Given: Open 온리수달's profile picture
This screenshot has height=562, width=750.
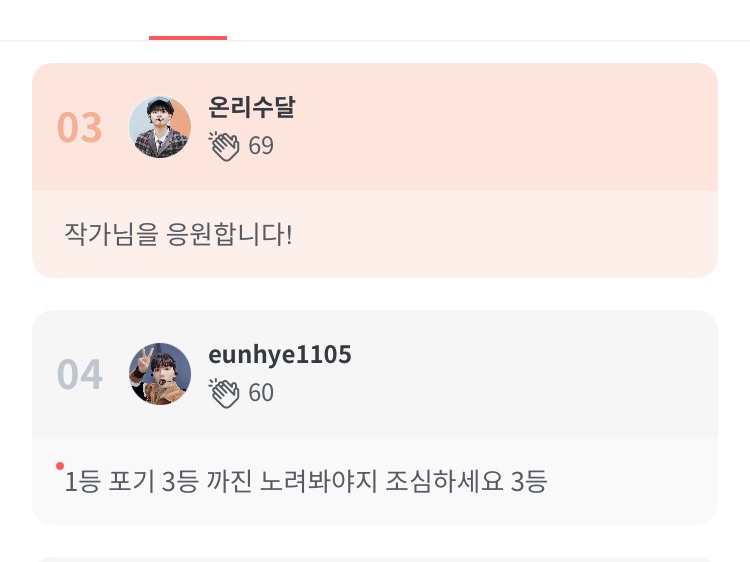Looking at the screenshot, I should click(x=160, y=127).
